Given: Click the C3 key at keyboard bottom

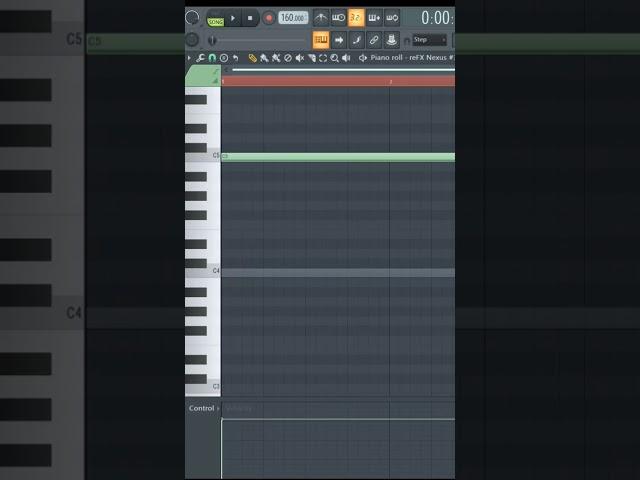Looking at the screenshot, I should (203, 388).
